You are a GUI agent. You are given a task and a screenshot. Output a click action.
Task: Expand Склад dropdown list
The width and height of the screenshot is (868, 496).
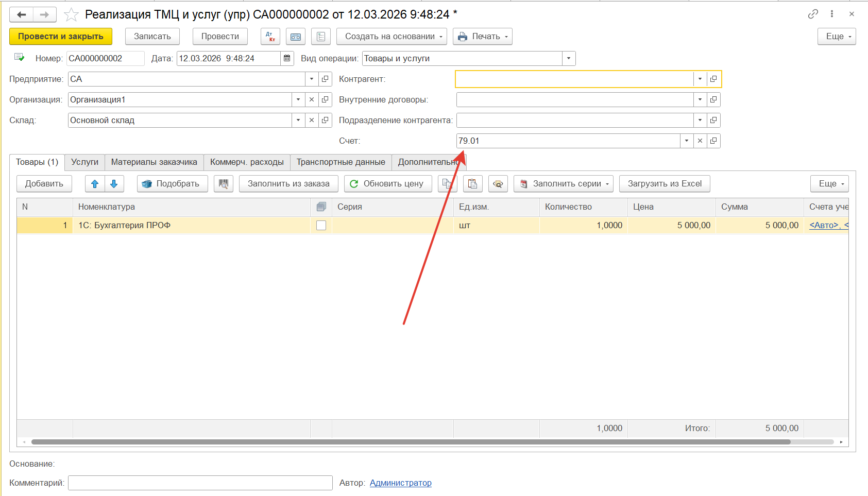click(298, 120)
